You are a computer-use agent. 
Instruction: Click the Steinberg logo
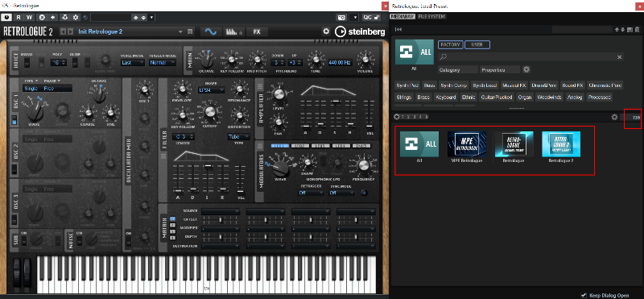[360, 31]
